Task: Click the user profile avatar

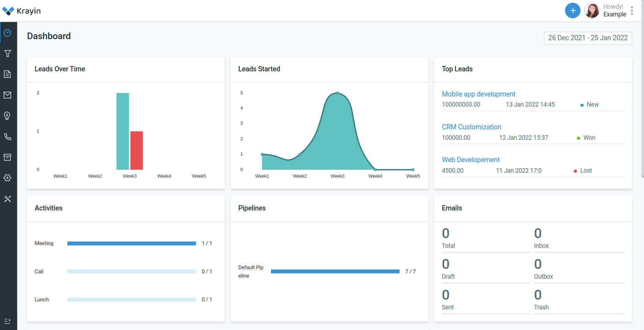Action: pyautogui.click(x=592, y=11)
